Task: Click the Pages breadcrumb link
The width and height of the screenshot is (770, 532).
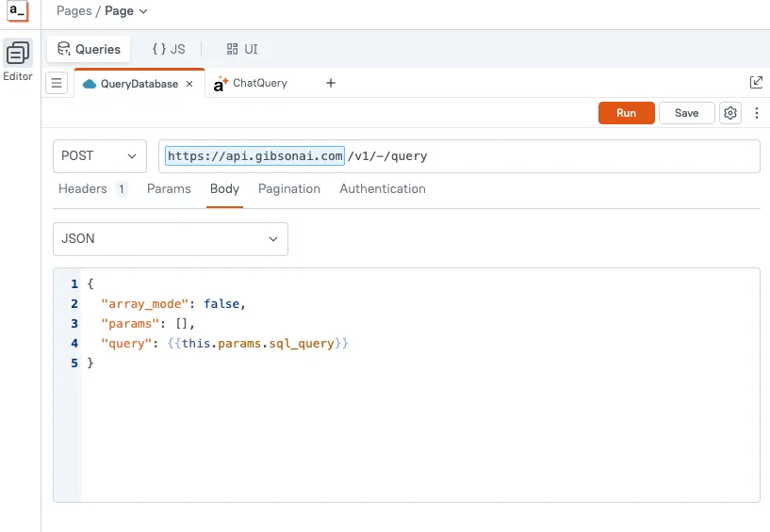Action: click(74, 10)
